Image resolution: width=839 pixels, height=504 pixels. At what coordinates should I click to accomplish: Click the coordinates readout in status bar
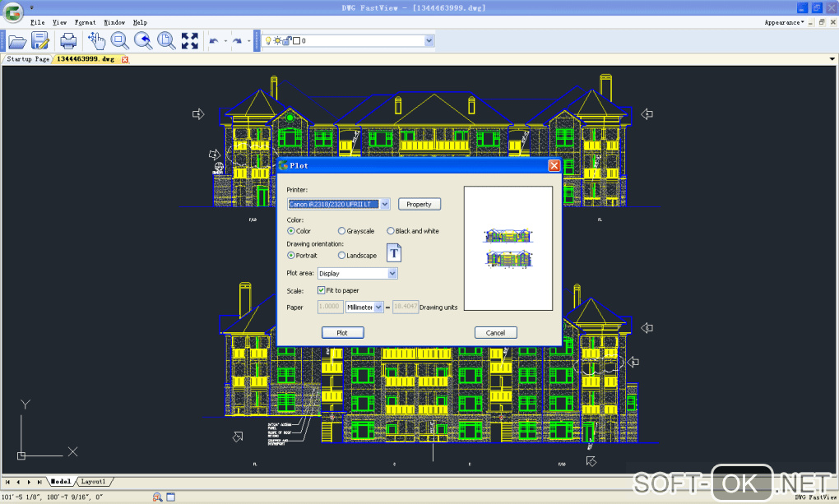click(x=53, y=497)
